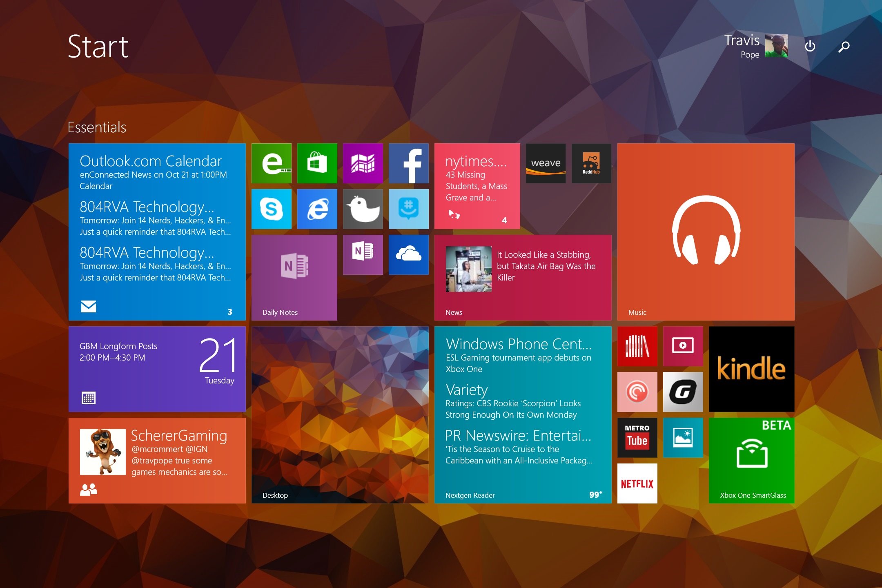The height and width of the screenshot is (588, 882).
Task: Open the Desktop tile
Action: (340, 415)
